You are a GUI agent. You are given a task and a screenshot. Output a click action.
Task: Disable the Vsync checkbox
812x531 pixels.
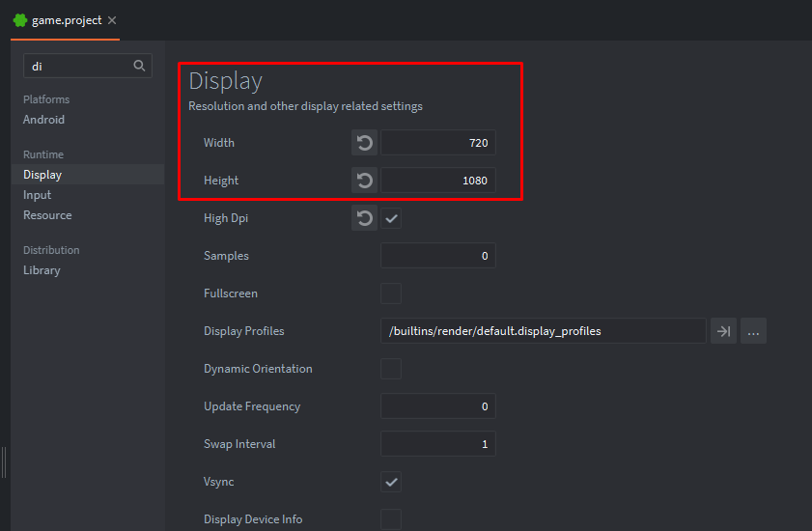tap(391, 482)
